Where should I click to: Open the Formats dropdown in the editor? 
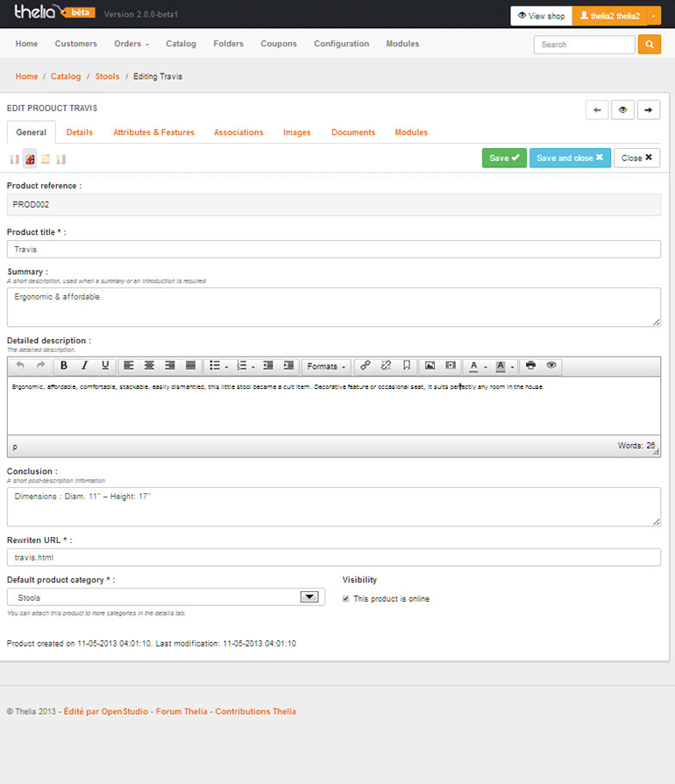click(x=325, y=366)
